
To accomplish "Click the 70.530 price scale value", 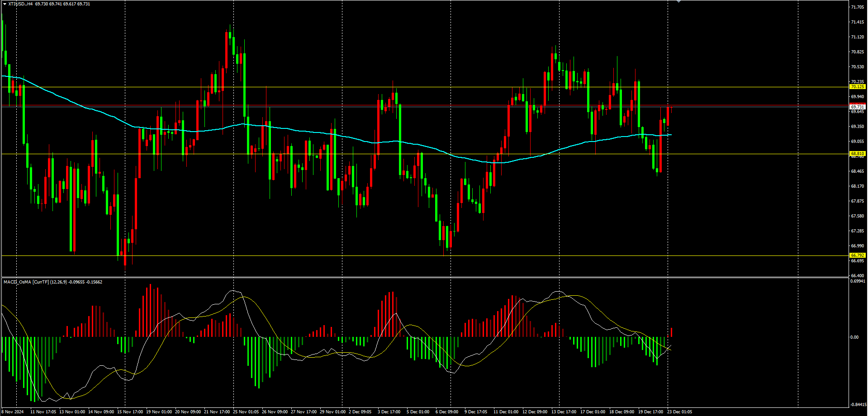I will [858, 67].
